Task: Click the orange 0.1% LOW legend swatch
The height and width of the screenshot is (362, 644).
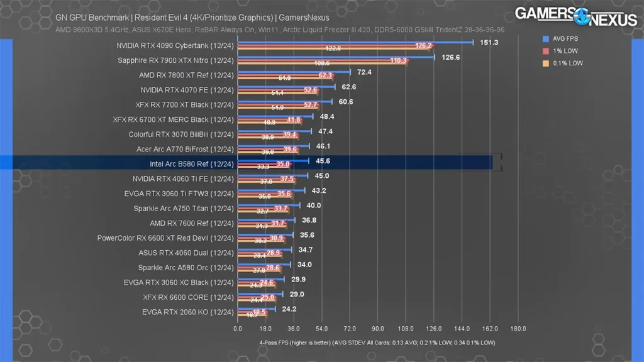Action: coord(545,63)
